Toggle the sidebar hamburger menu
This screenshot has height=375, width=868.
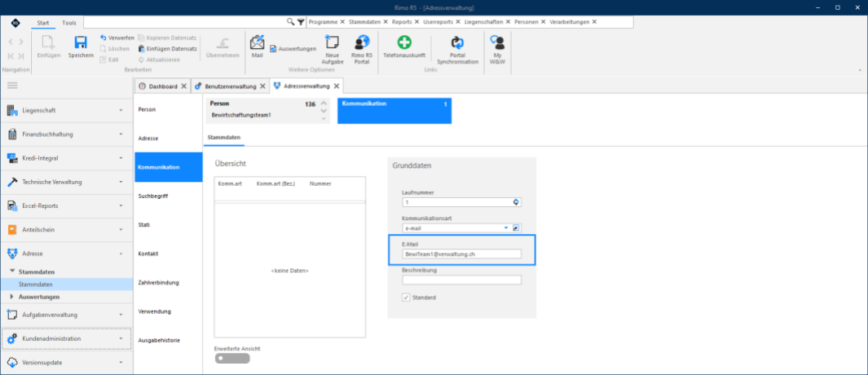coord(12,86)
